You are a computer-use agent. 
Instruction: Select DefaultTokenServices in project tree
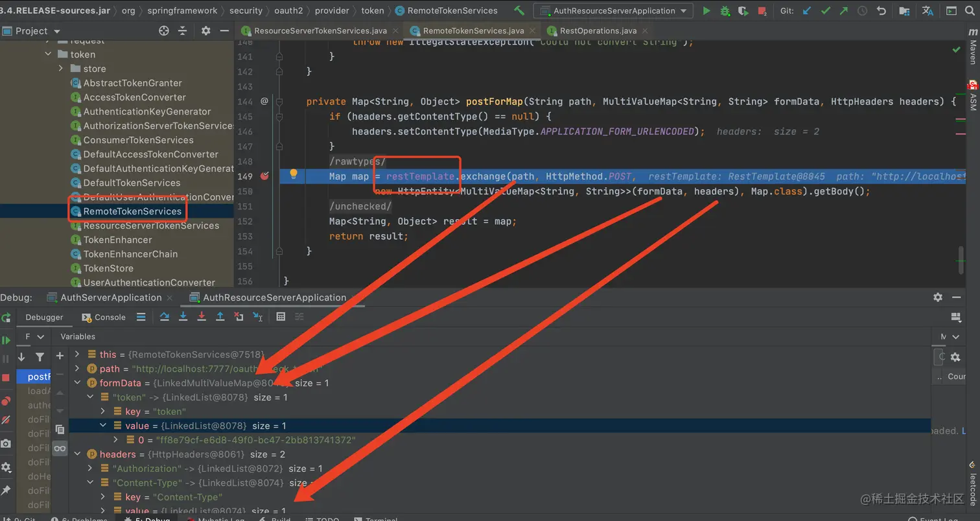132,183
